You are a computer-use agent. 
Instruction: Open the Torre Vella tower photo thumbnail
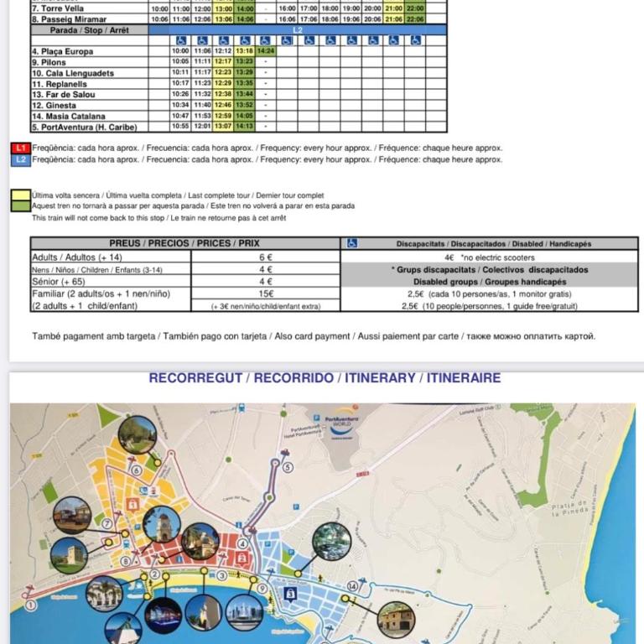(69, 556)
